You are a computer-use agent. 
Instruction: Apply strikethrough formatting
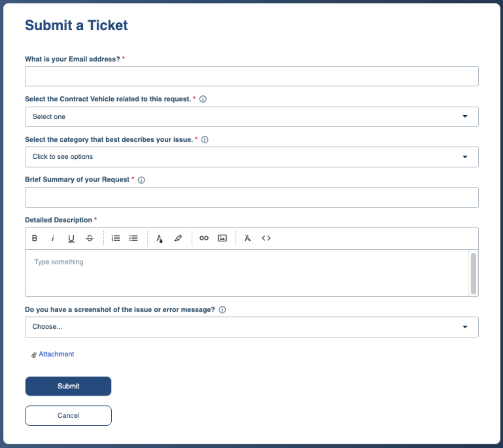point(89,238)
